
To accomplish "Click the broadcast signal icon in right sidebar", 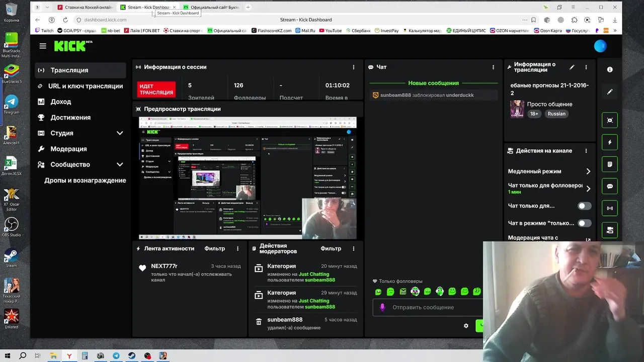I will 610,208.
